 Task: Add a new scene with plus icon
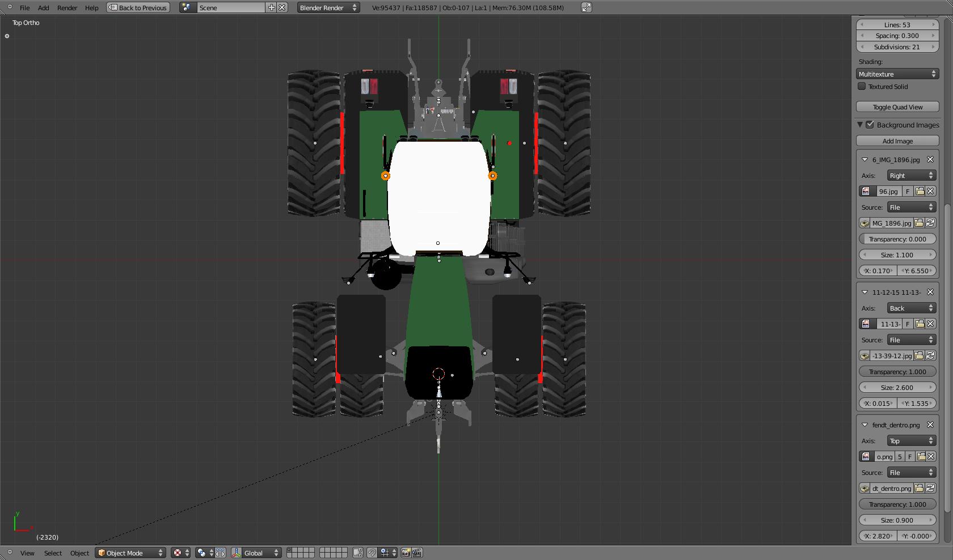(x=271, y=8)
